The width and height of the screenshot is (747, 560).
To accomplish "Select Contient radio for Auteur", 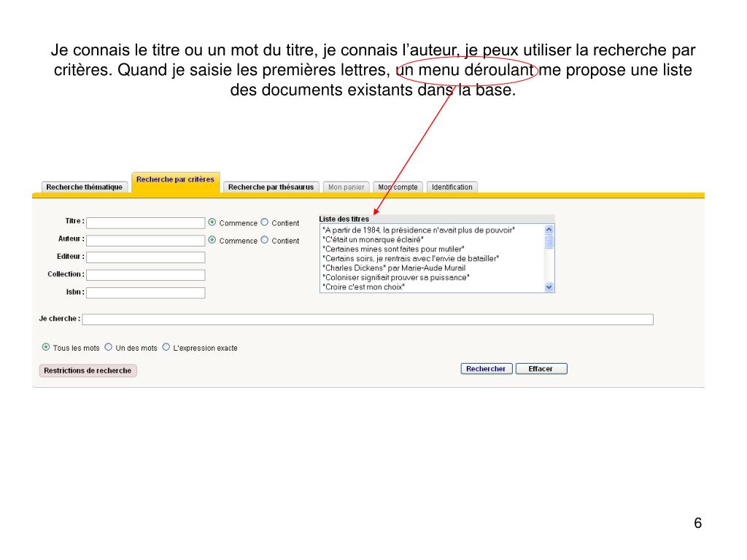I will (x=264, y=240).
